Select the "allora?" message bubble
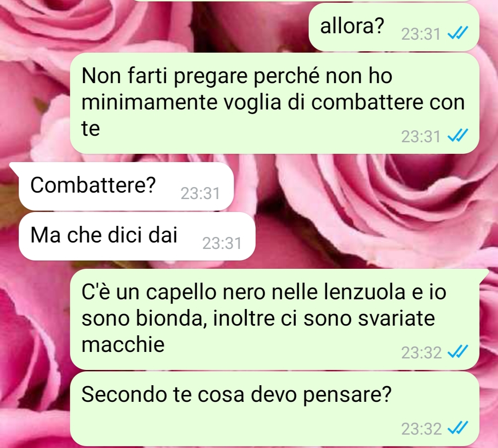The height and width of the screenshot is (448, 498). [394, 27]
